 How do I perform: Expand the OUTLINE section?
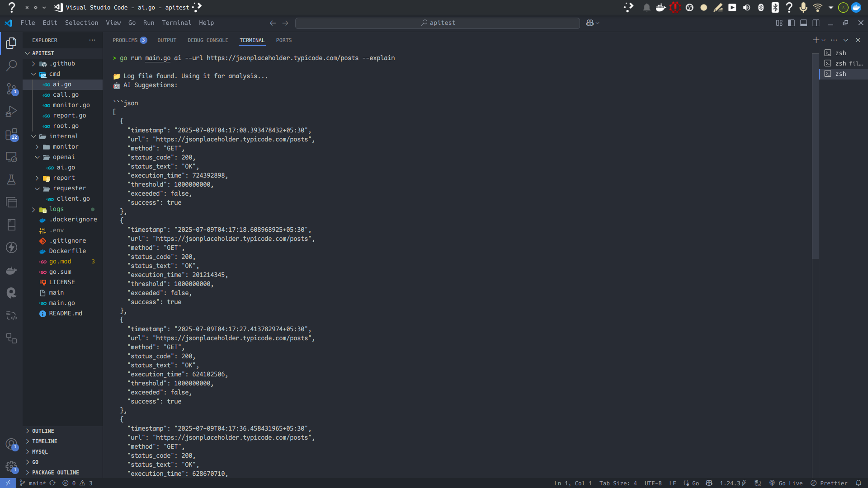(63, 431)
